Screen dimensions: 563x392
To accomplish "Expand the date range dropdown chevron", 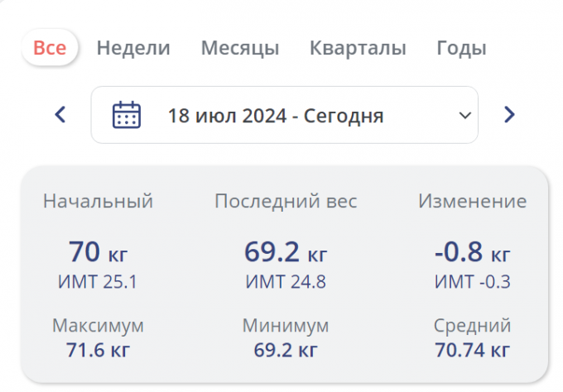I will [464, 115].
